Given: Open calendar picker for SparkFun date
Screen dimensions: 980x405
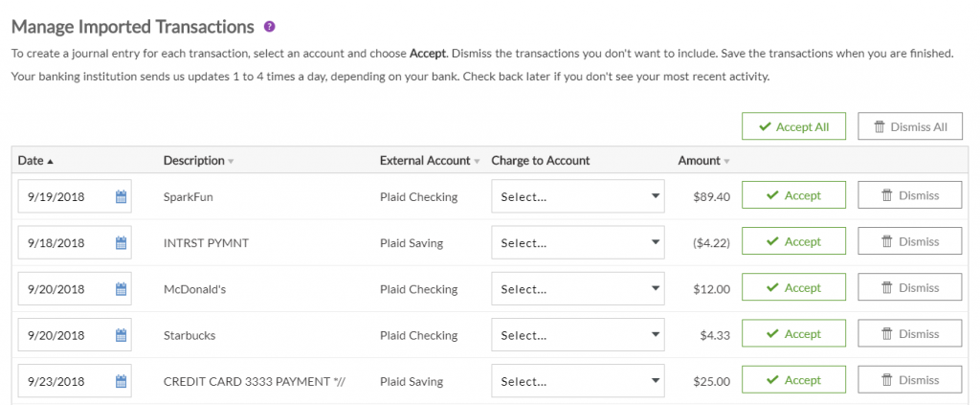Looking at the screenshot, I should [x=122, y=197].
